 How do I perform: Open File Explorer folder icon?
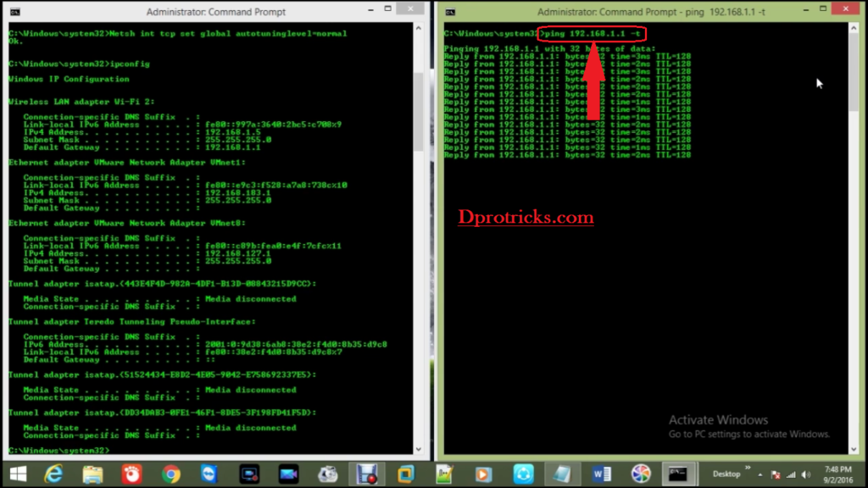92,474
